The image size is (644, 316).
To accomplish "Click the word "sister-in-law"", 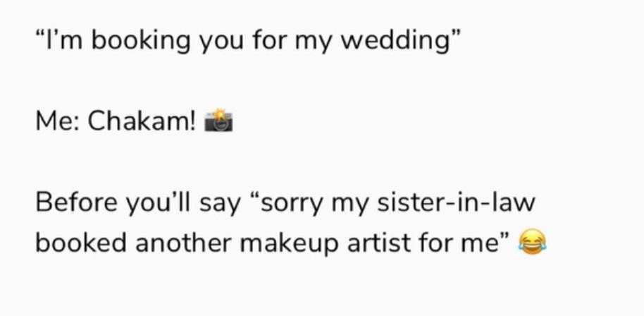I will (457, 202).
